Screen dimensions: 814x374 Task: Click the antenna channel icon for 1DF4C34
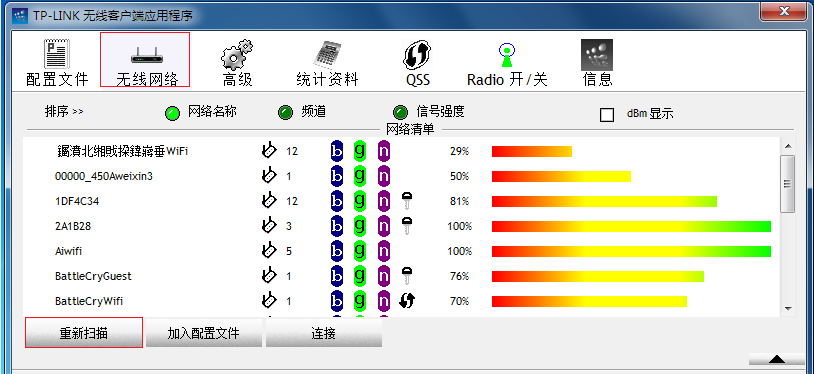click(268, 201)
